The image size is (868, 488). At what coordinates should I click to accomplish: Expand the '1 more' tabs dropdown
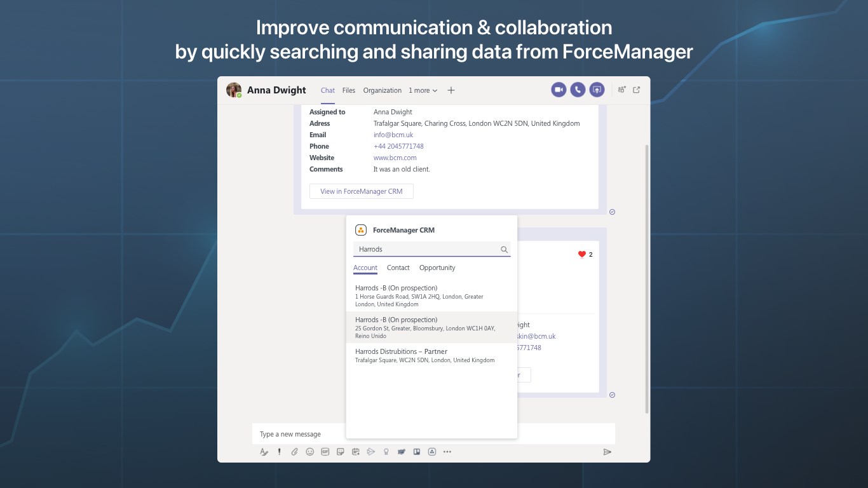click(x=423, y=90)
